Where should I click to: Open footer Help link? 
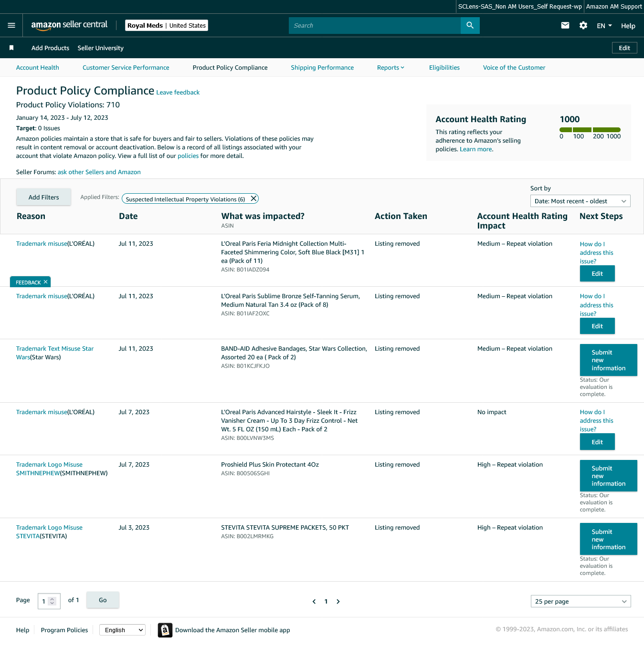coord(23,630)
